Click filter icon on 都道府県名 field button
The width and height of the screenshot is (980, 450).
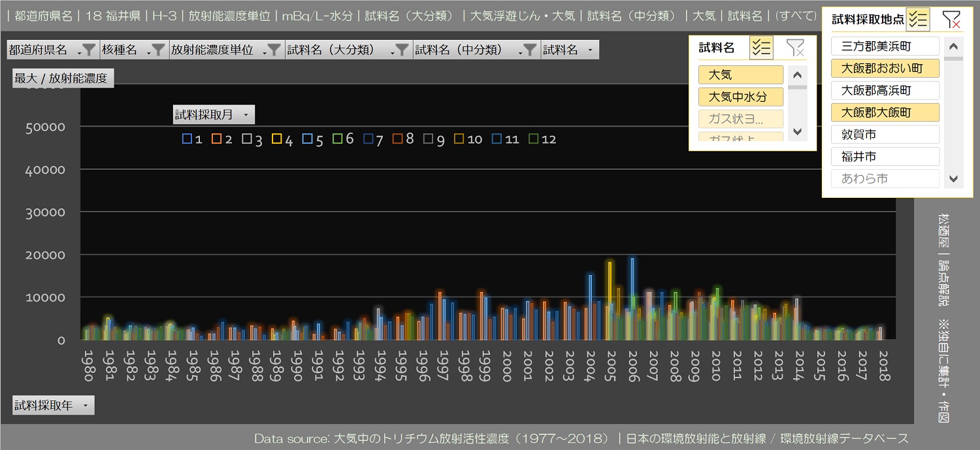(89, 50)
